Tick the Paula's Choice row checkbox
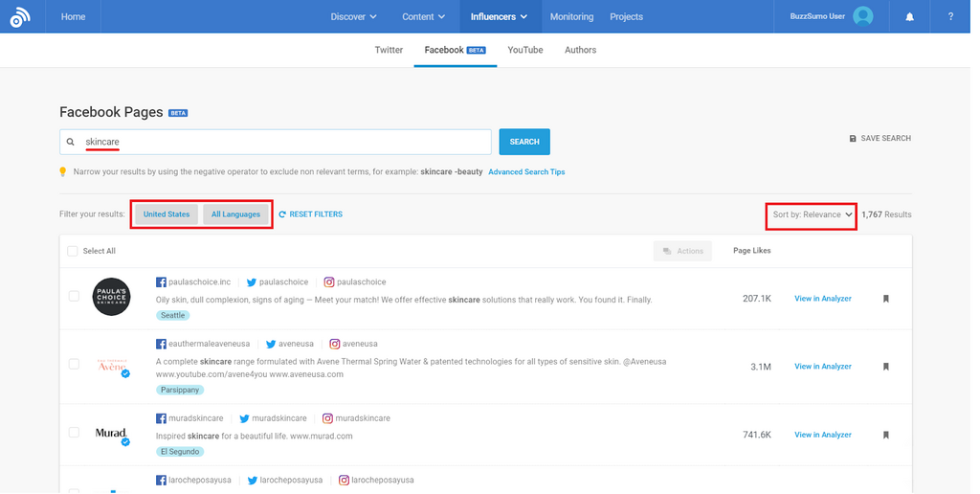Viewport: 980px width, 494px height. (74, 297)
